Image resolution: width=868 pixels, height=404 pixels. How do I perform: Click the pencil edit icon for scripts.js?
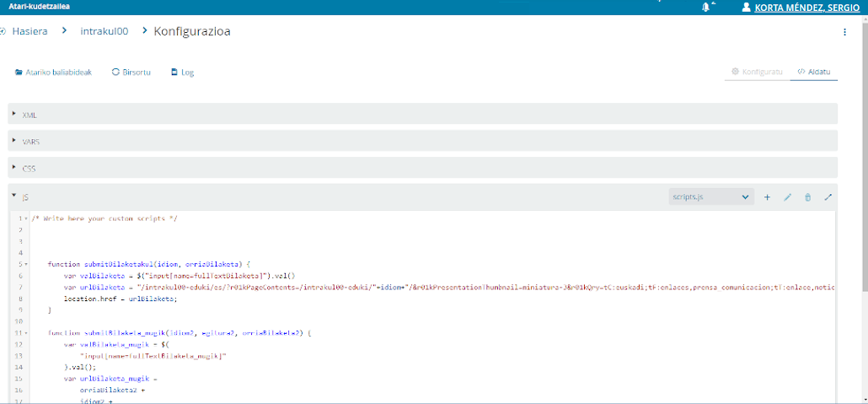[788, 197]
